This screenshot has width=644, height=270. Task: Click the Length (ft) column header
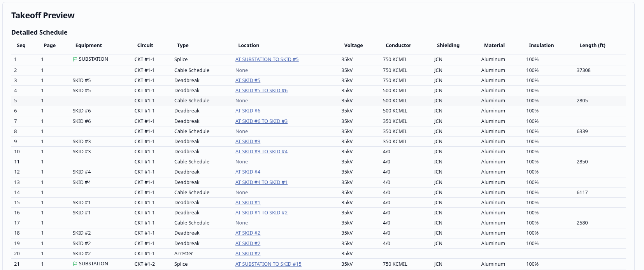(592, 46)
